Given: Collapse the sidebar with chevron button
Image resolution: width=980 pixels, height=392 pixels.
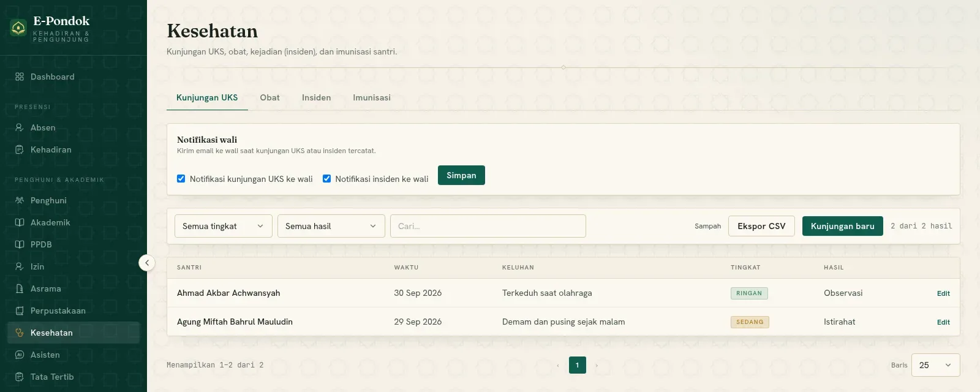Looking at the screenshot, I should [x=147, y=263].
